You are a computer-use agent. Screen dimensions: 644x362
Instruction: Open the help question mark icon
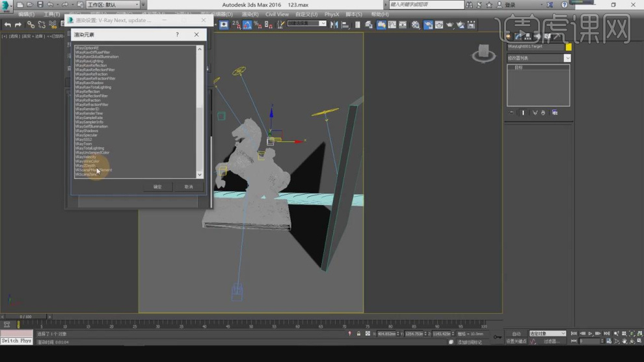point(565,5)
